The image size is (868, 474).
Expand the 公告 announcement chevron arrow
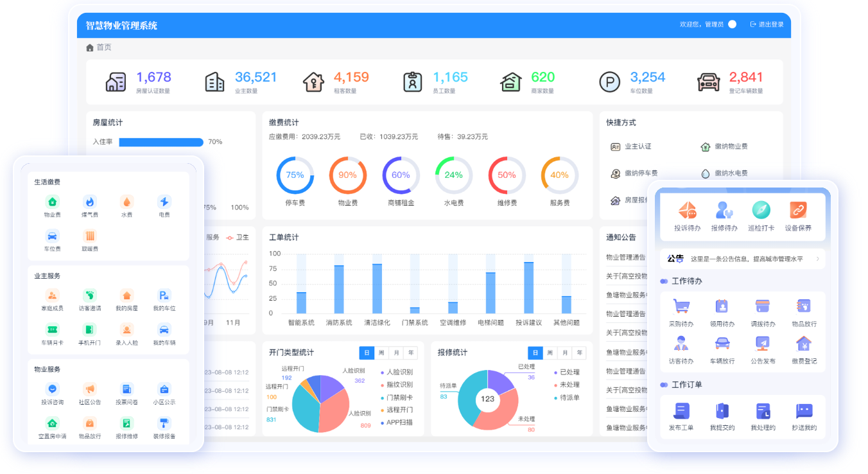click(817, 259)
